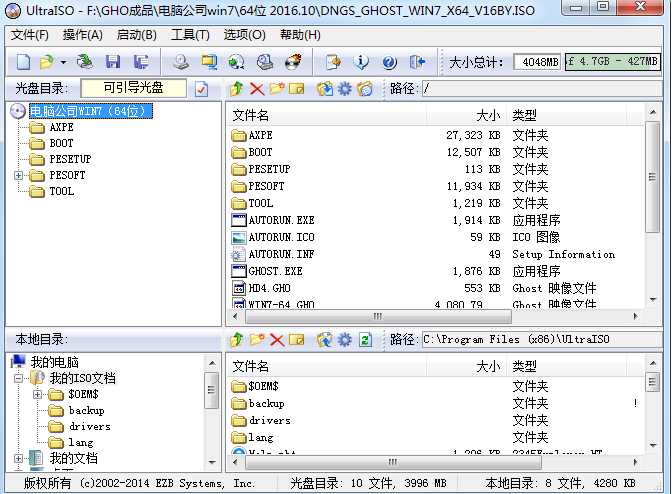Click the gear settings icon in disc pane toolbar
The image size is (672, 494).
click(344, 89)
